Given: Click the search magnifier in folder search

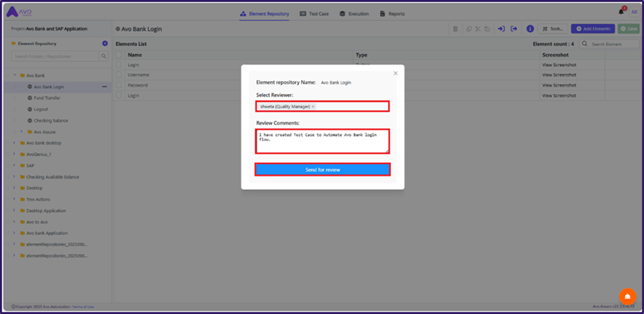Looking at the screenshot, I should coord(104,56).
